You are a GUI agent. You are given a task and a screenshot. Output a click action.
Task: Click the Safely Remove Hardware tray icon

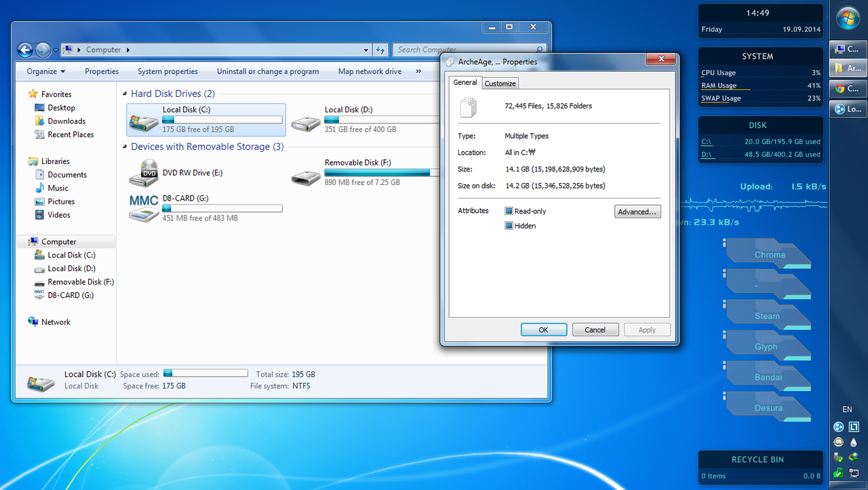[x=839, y=457]
